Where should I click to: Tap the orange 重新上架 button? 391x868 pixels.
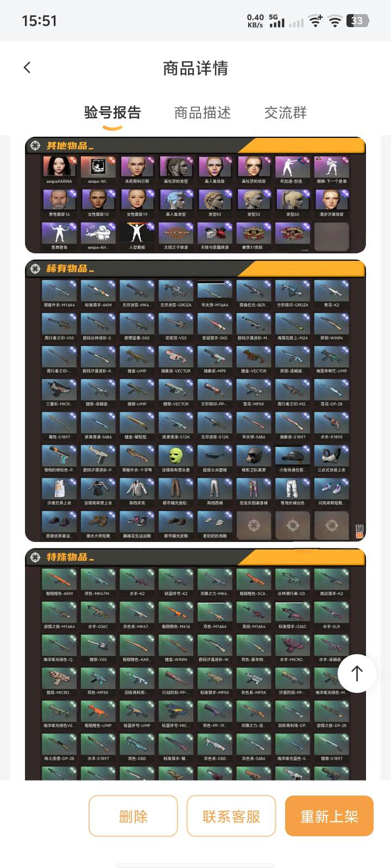[x=329, y=816]
